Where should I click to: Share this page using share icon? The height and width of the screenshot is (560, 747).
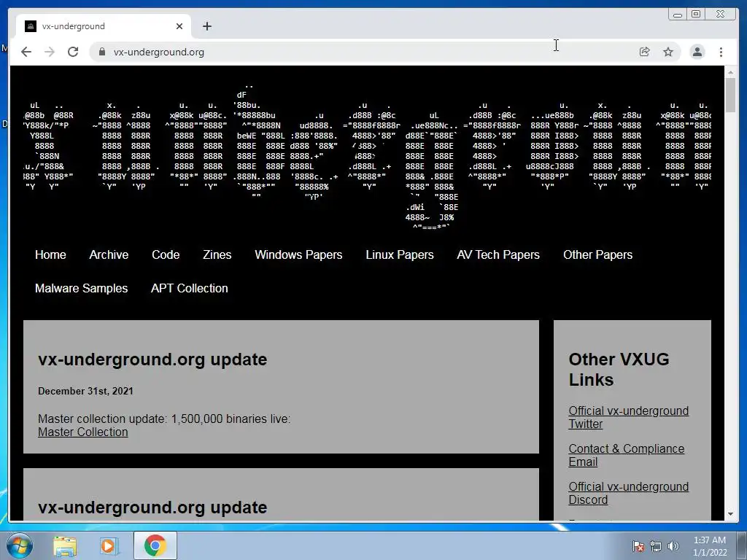tap(645, 52)
